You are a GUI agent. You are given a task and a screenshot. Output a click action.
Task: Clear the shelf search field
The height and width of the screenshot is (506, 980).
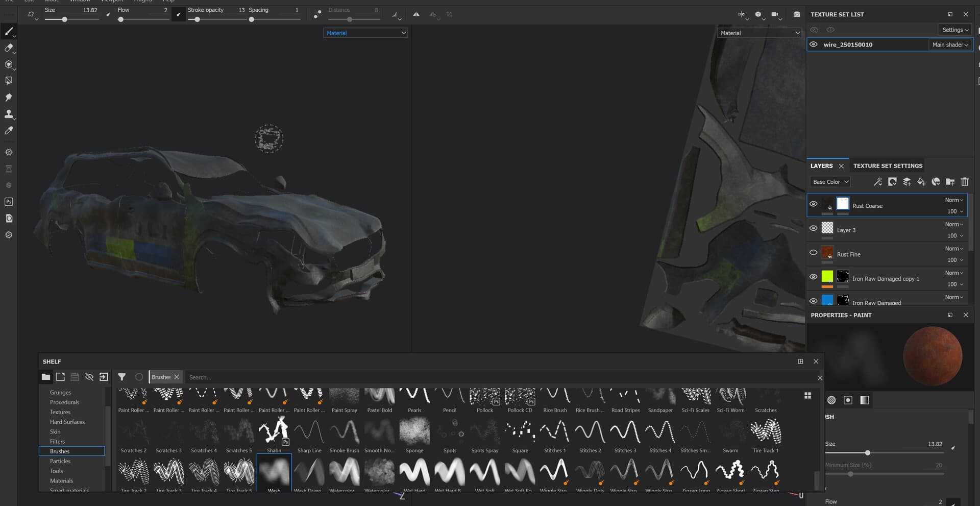(820, 378)
